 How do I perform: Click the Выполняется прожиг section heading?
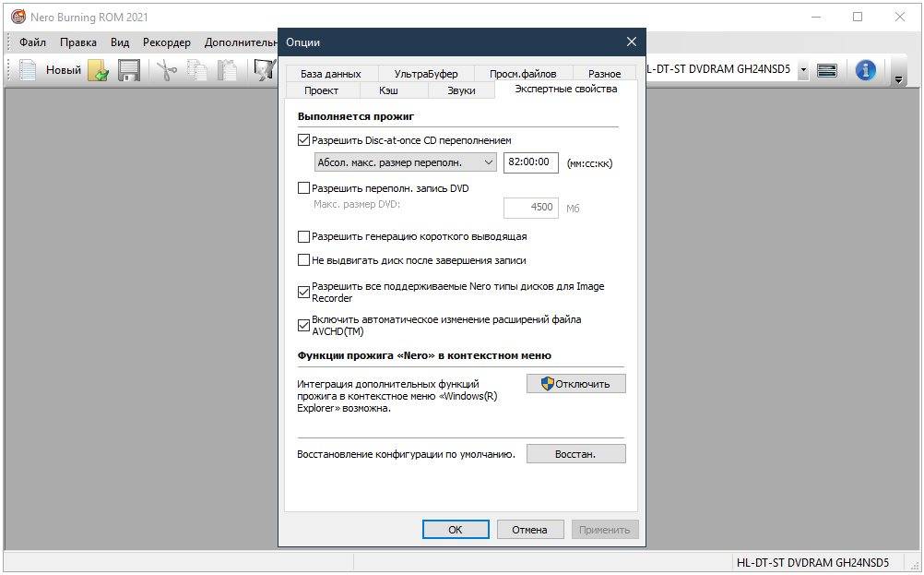click(356, 116)
